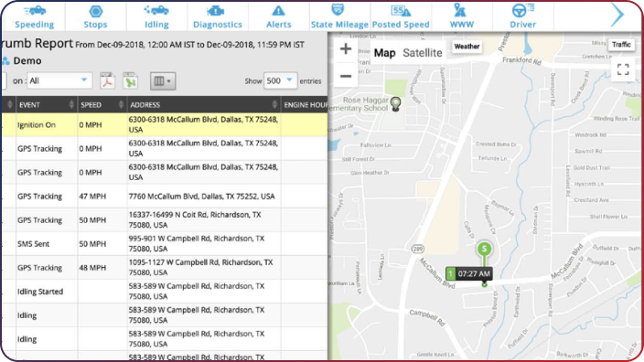Show more report types with right arrow

pos(617,16)
